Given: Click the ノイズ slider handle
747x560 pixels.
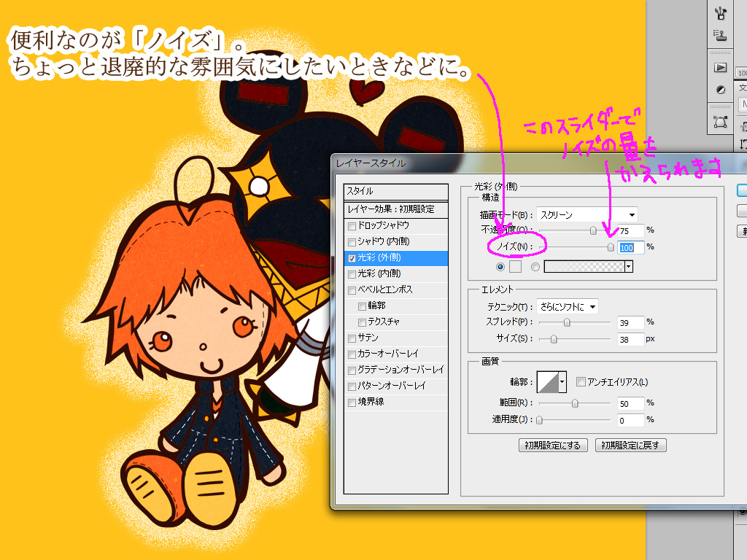Looking at the screenshot, I should coord(611,248).
